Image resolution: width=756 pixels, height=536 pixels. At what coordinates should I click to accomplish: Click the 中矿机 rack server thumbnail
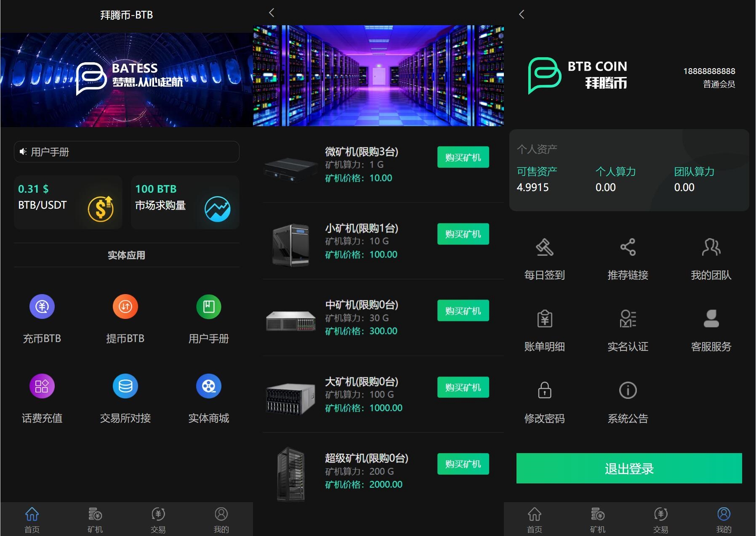pos(291,321)
